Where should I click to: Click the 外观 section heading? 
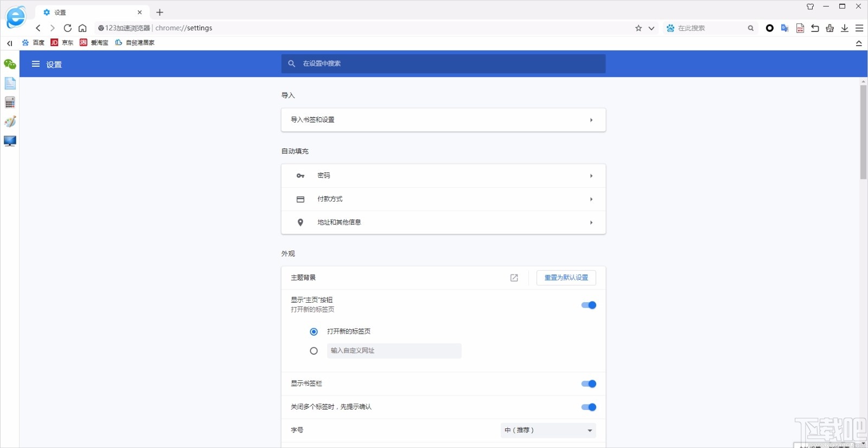coord(288,254)
